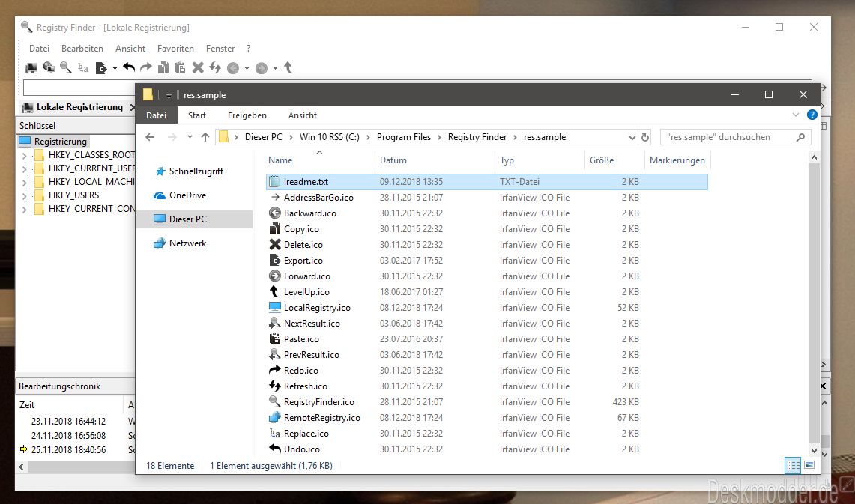Select the LocalRegistry.ico file
Image resolution: width=855 pixels, height=504 pixels.
pyautogui.click(x=487, y=308)
